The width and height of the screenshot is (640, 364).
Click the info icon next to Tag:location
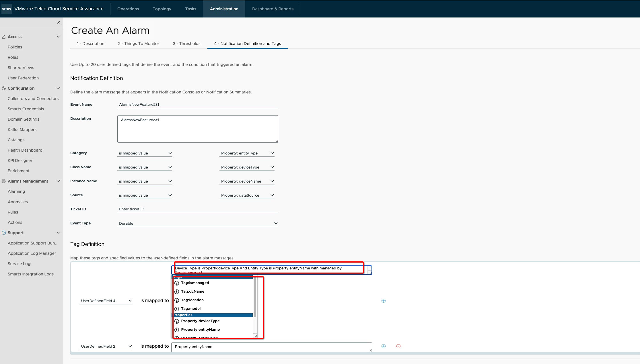(x=177, y=300)
